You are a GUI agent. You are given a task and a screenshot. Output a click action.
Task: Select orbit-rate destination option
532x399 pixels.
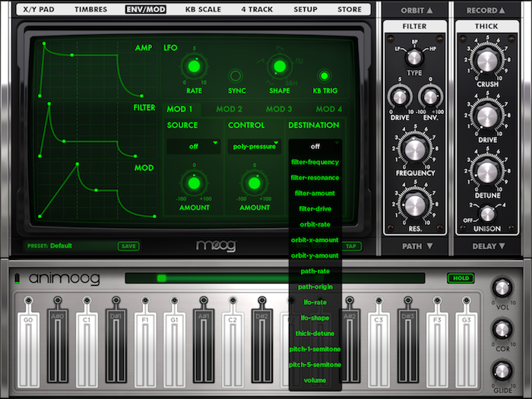coord(315,225)
